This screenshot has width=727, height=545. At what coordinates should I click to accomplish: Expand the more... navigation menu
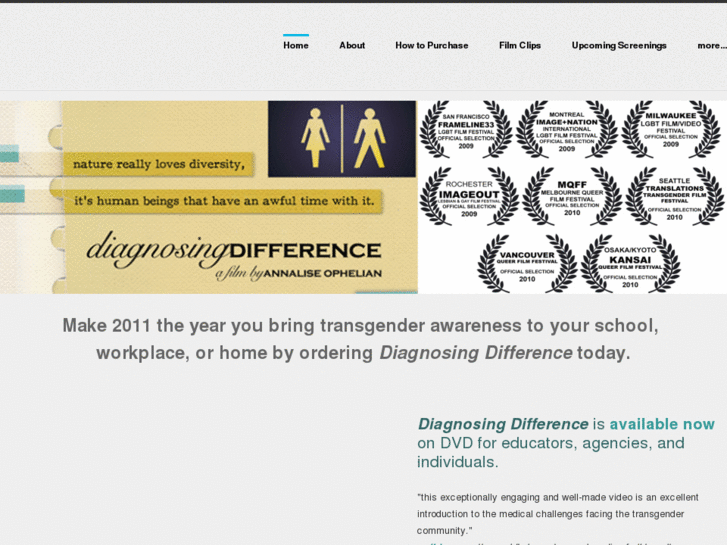click(x=712, y=45)
